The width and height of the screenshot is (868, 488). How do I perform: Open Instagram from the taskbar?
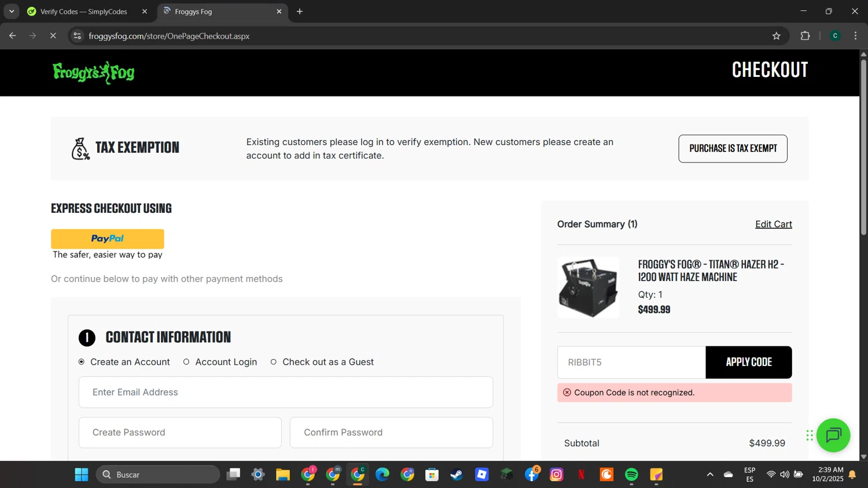click(x=557, y=475)
